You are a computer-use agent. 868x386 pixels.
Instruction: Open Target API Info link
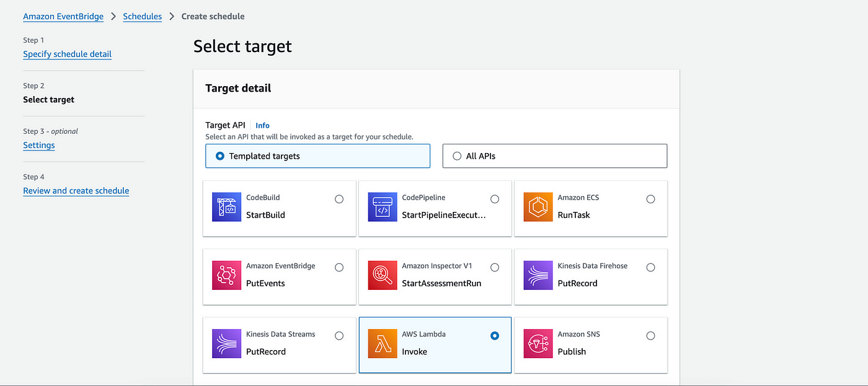(x=263, y=125)
